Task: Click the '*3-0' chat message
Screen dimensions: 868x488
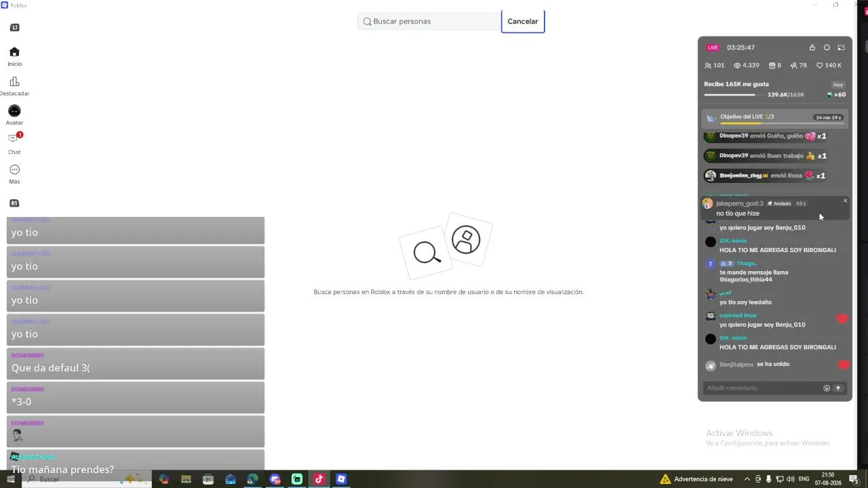Action: pos(136,397)
